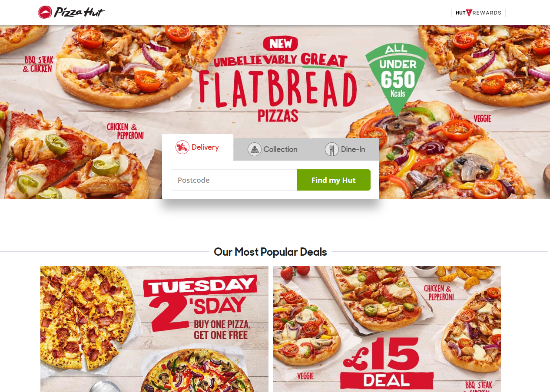Click the Pizza Hut wordmark text
The image size is (550, 392).
tap(80, 12)
